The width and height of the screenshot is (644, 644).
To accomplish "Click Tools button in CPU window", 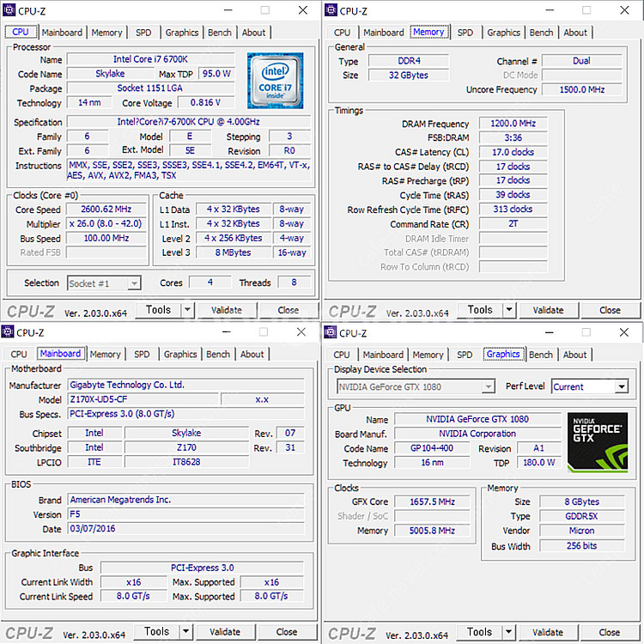I will pos(158,310).
